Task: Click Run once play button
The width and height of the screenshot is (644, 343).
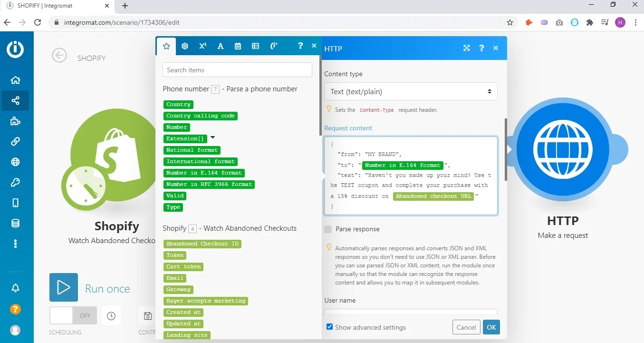Action: [64, 287]
